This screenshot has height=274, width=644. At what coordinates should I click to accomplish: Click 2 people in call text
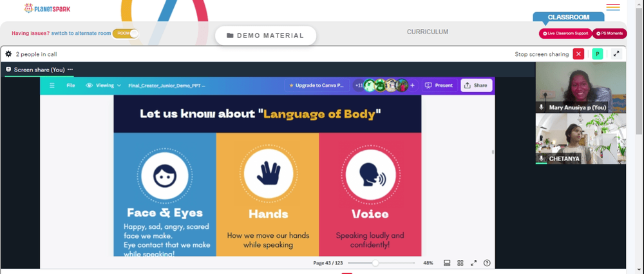point(36,54)
